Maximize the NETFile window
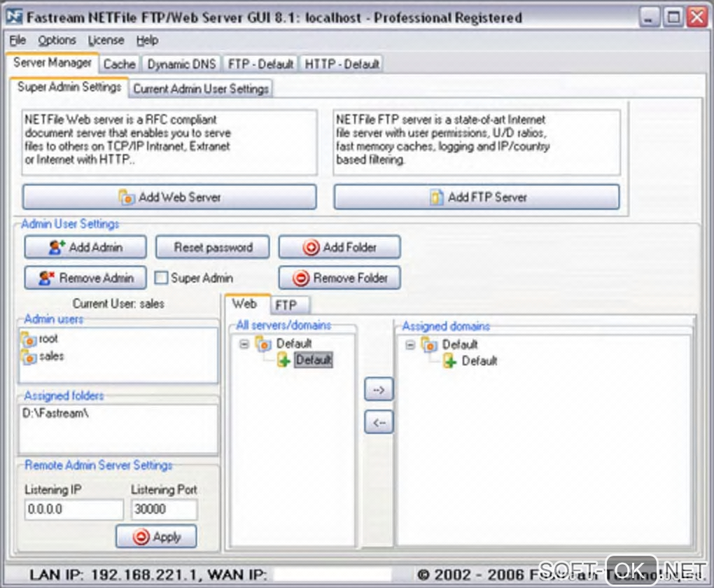Image resolution: width=714 pixels, height=588 pixels. pos(673,17)
